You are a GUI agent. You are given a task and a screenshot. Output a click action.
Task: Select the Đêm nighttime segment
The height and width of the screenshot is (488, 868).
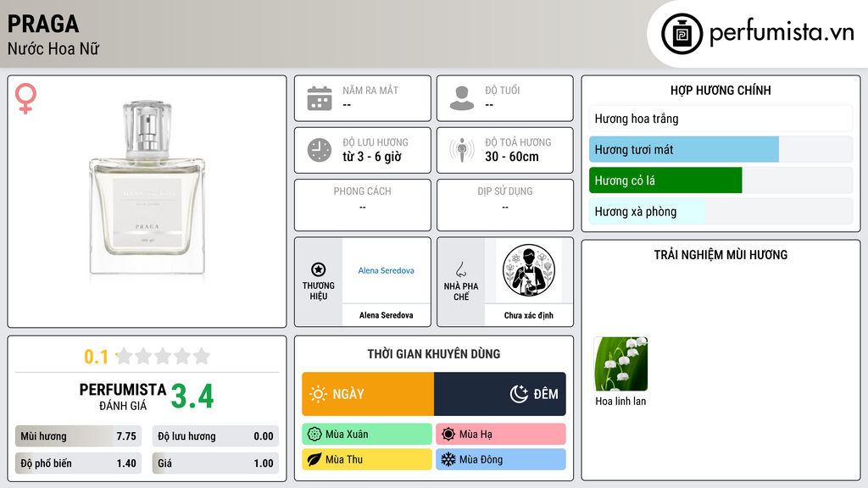500,394
